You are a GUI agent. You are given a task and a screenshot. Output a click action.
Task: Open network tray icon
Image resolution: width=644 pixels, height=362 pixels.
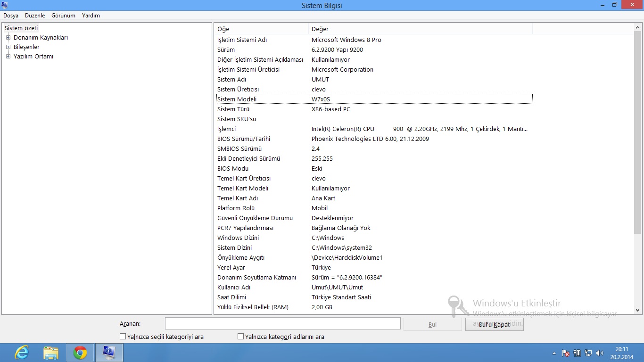coord(588,353)
